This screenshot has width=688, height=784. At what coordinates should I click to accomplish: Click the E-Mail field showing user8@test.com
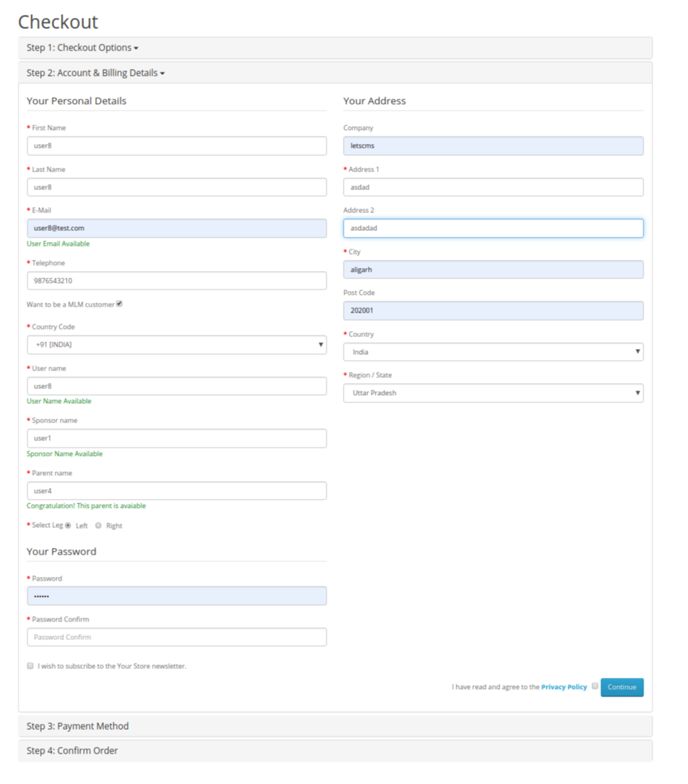coord(177,228)
